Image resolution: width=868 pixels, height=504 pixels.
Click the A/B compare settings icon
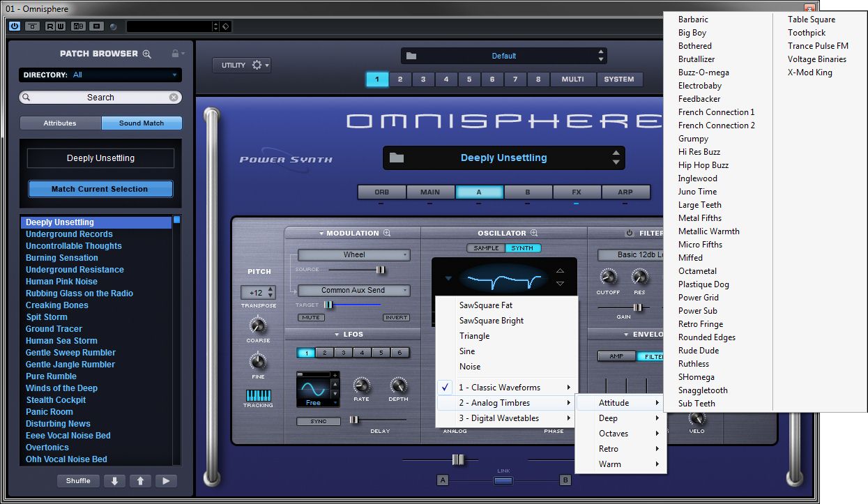[x=79, y=26]
